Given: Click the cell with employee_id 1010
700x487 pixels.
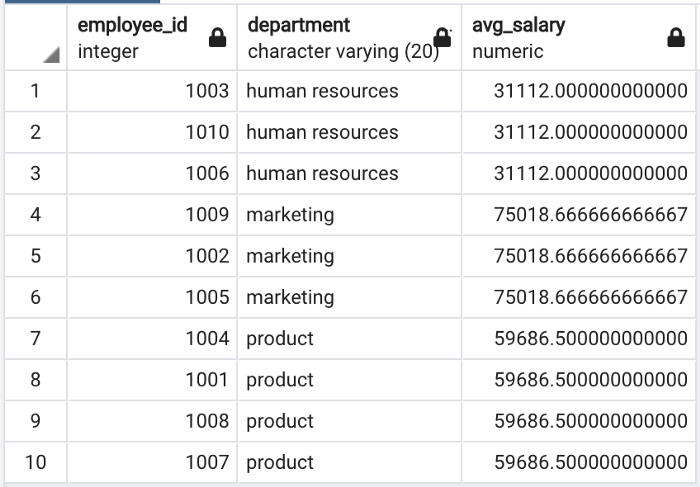Looking at the screenshot, I should 152,132.
